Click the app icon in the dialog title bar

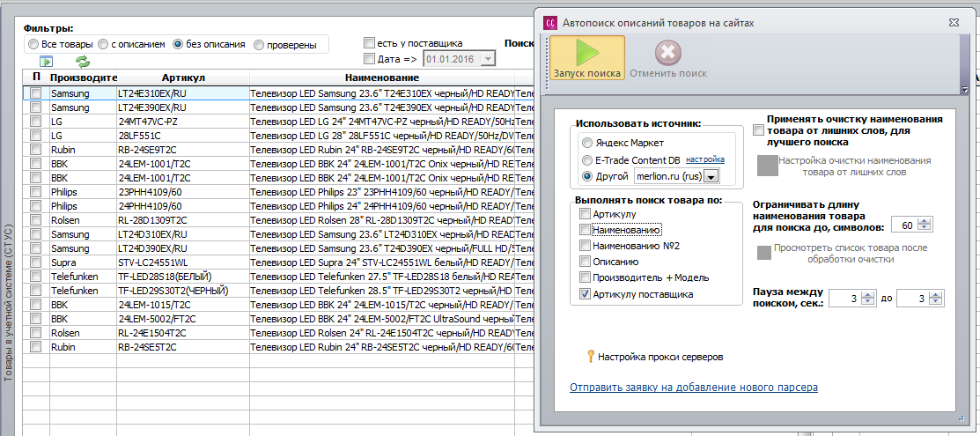[550, 23]
